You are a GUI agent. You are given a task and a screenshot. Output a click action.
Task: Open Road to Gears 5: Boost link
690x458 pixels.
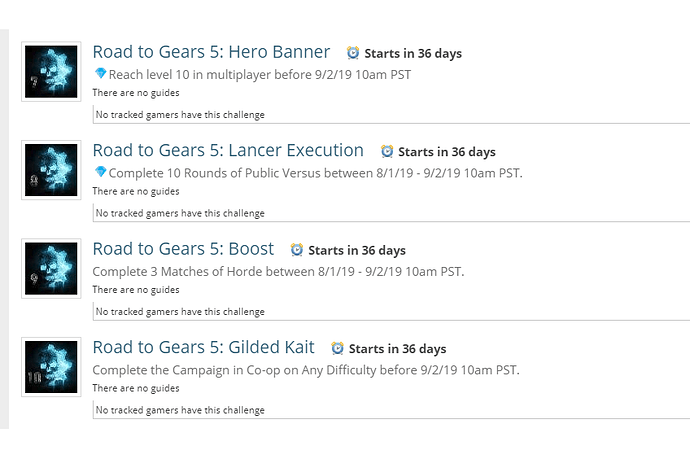(183, 249)
